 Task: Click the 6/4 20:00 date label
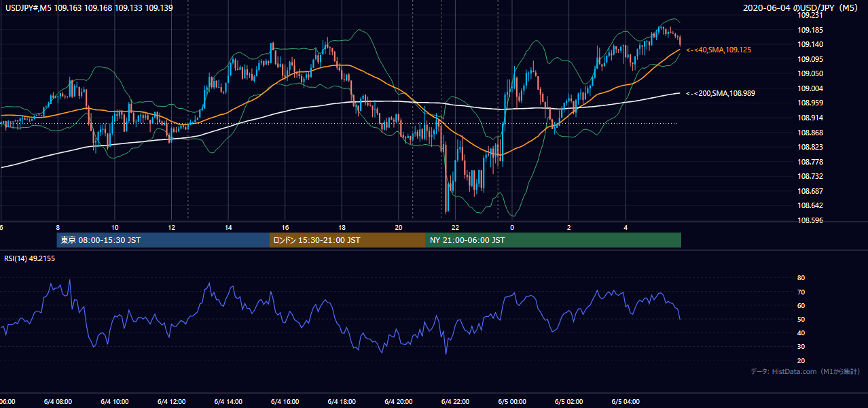(399, 402)
